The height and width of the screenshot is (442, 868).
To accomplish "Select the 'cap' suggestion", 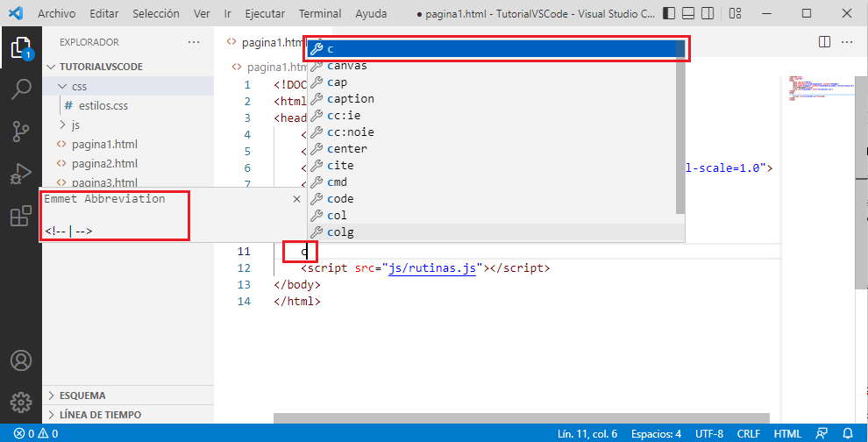I will (x=492, y=82).
